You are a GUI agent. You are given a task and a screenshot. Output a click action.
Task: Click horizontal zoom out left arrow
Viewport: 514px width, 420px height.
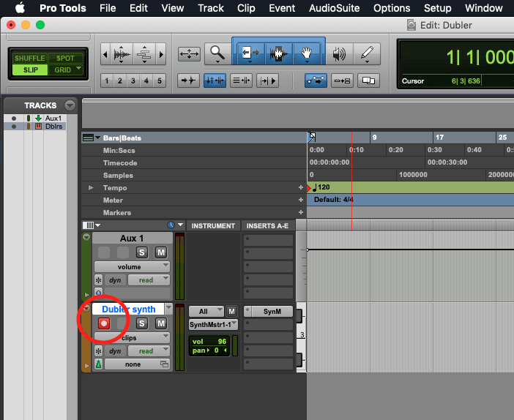[x=105, y=54]
